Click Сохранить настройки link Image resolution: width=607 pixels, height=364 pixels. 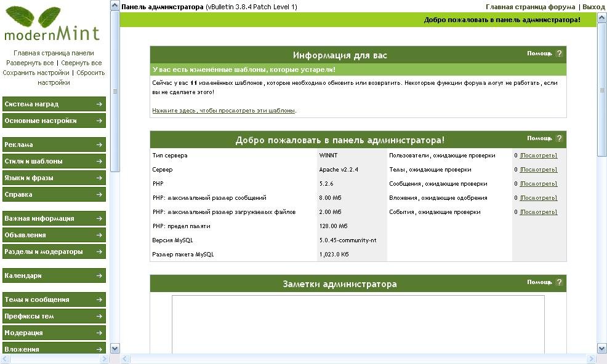click(x=36, y=73)
